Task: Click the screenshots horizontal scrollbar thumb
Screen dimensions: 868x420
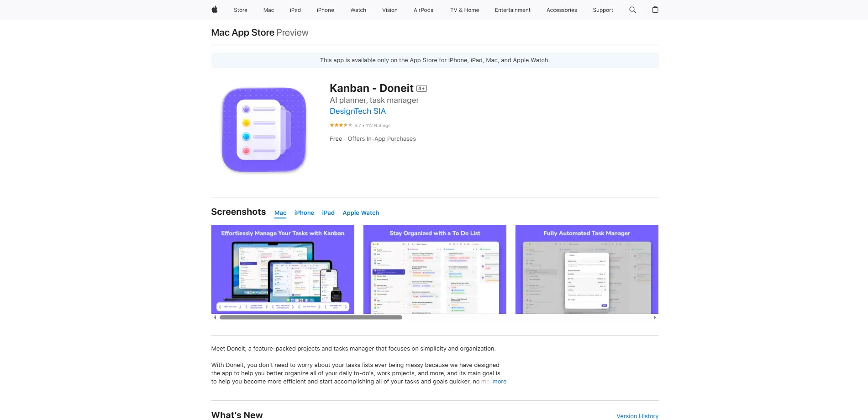Action: coord(310,318)
